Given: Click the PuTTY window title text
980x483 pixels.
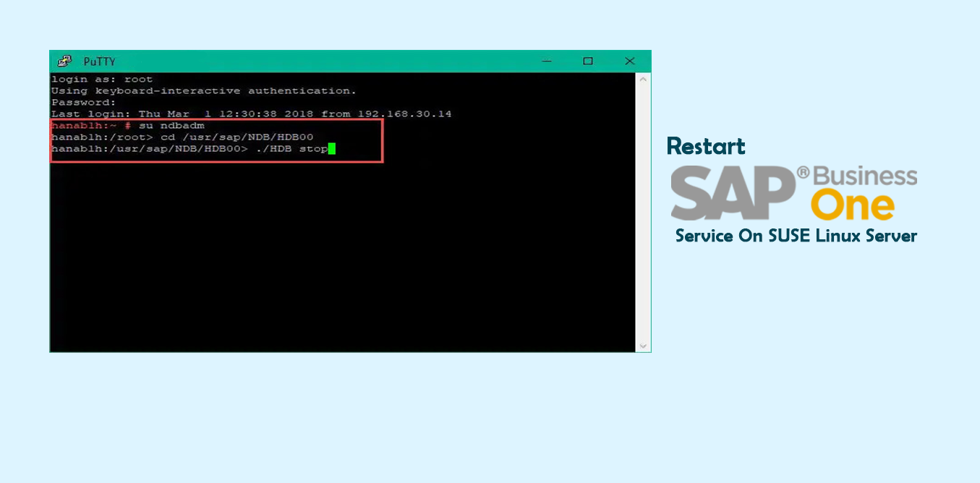Looking at the screenshot, I should tap(99, 61).
